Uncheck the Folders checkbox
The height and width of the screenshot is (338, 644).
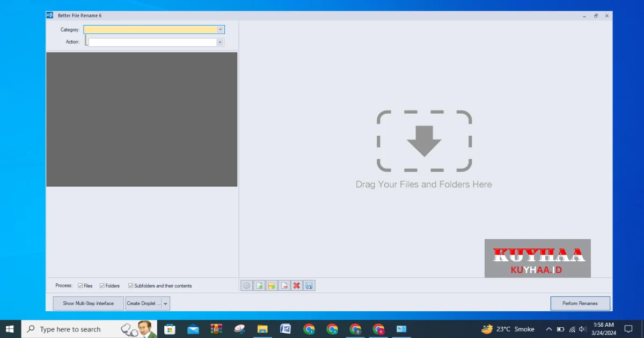click(x=102, y=286)
